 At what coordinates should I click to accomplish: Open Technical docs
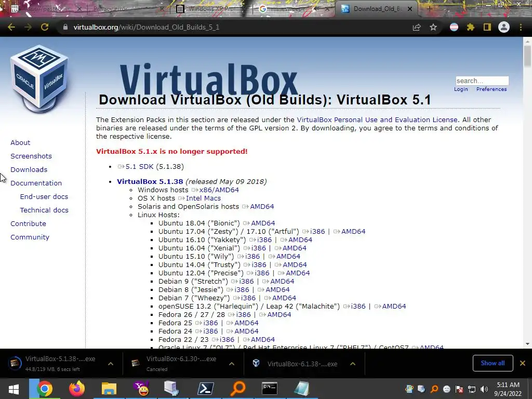pyautogui.click(x=44, y=210)
